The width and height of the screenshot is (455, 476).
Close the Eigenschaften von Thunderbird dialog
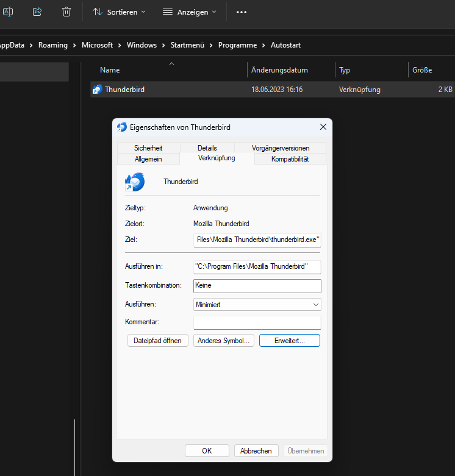point(323,127)
